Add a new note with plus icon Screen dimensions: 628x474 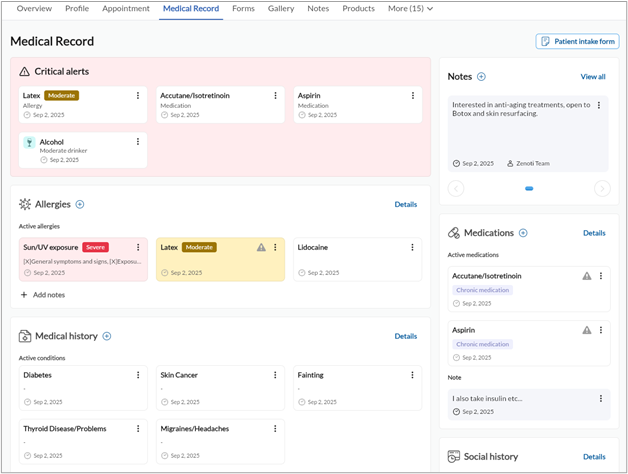(x=481, y=77)
